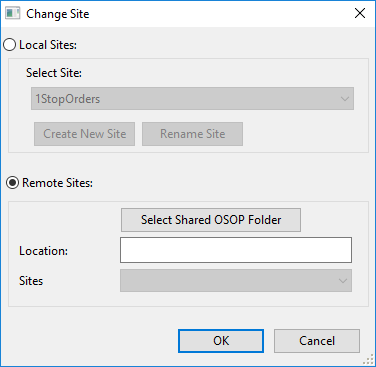Screen dimensions: 376x367
Task: Click the Change Site window icon
Action: pos(13,14)
